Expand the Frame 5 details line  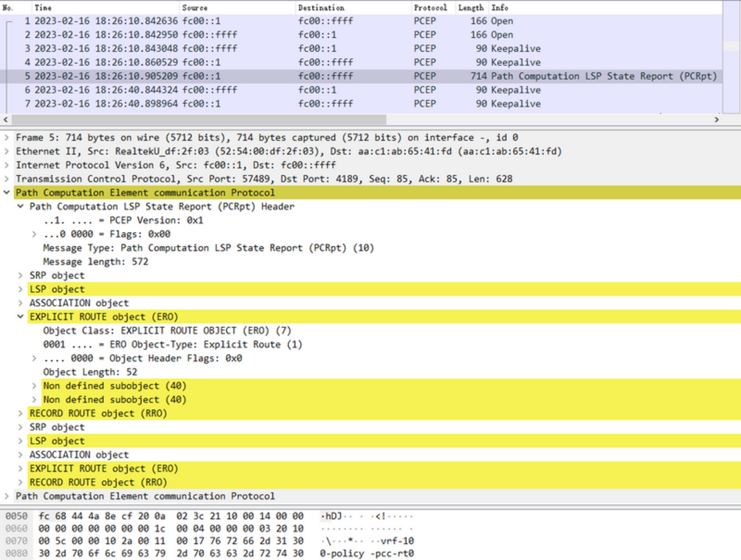(x=7, y=137)
